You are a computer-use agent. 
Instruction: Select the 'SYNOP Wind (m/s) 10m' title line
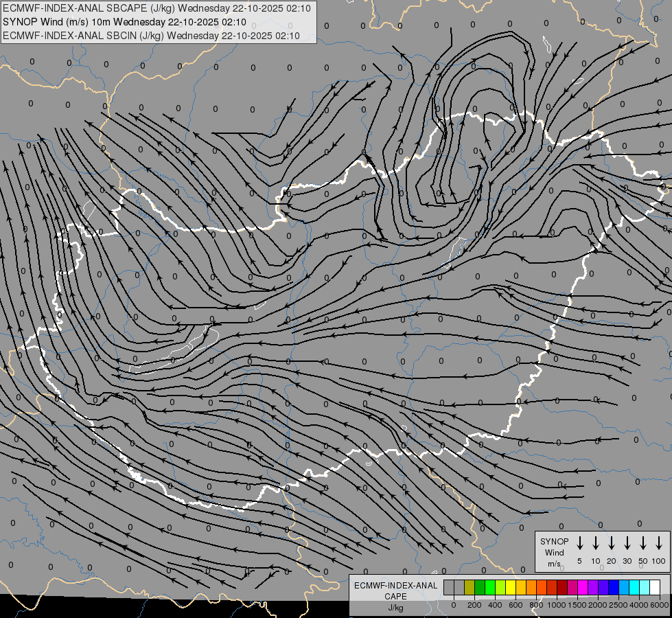tap(124, 22)
